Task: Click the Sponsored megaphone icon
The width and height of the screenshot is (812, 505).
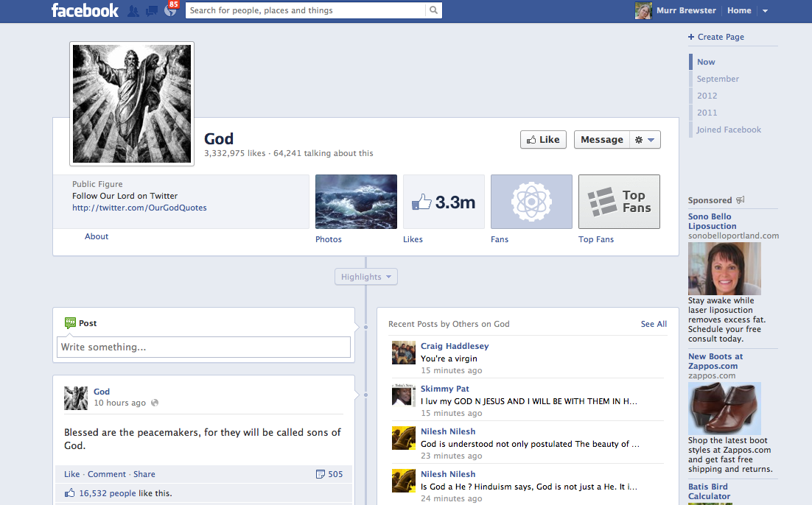Action: point(740,199)
